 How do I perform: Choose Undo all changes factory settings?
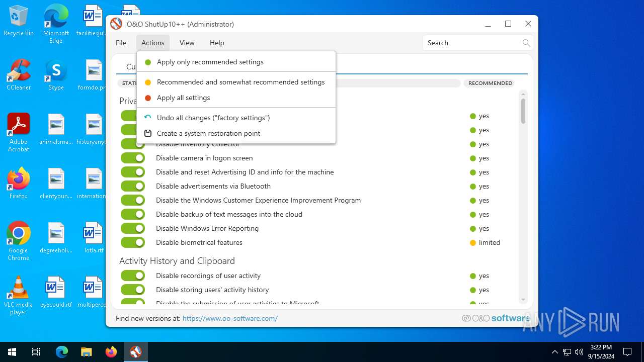[x=236, y=118]
